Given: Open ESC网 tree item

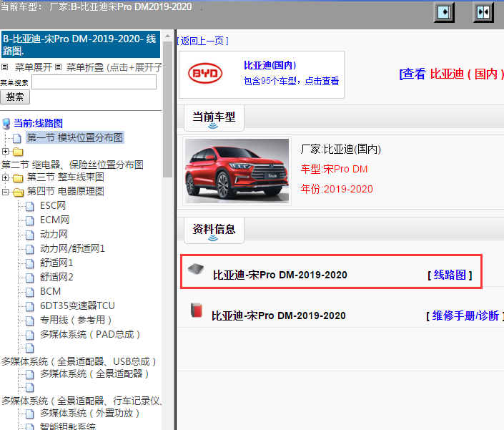Looking at the screenshot, I should (x=53, y=205).
